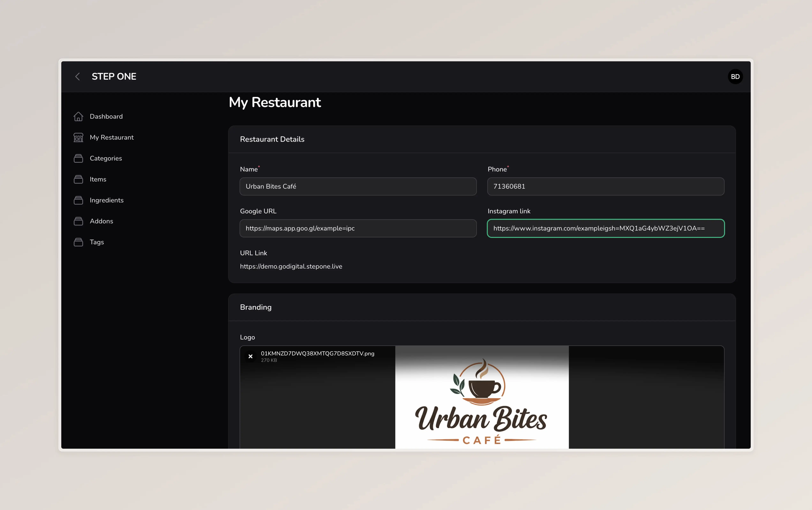Image resolution: width=812 pixels, height=510 pixels.
Task: Click the Addons sidebar icon
Action: coord(78,221)
